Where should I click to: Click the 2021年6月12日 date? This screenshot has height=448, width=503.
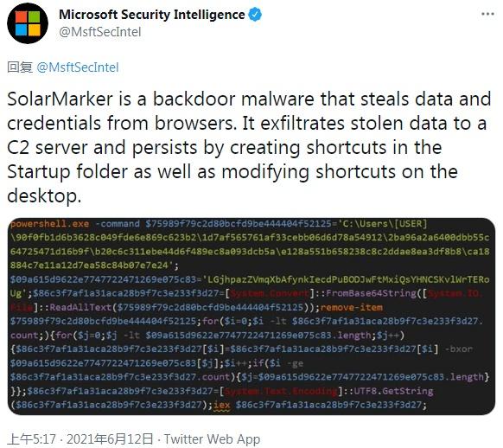(x=110, y=439)
